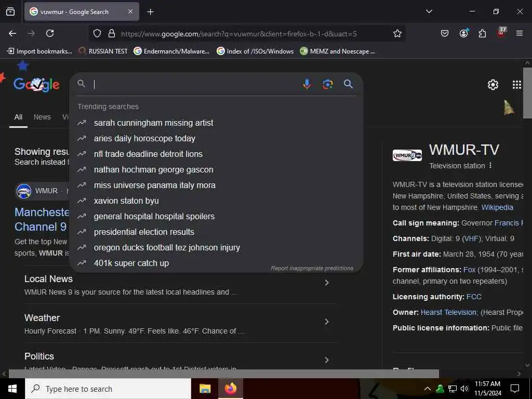Open the Extensions puzzle icon

[x=482, y=33]
